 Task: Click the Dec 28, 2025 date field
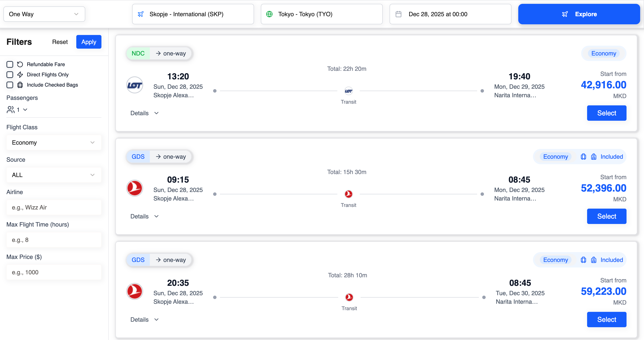tap(450, 14)
